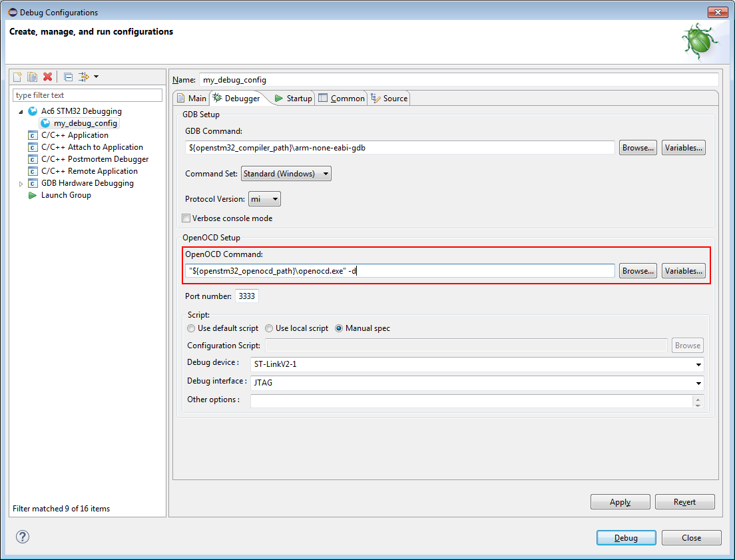Expand the GDB Hardware Debugging node
The width and height of the screenshot is (735, 560).
tap(21, 184)
